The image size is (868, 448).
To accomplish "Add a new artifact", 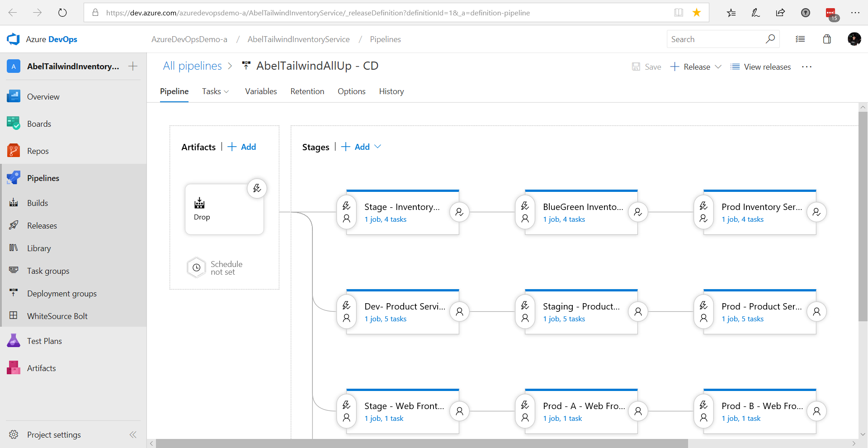I will [x=242, y=147].
